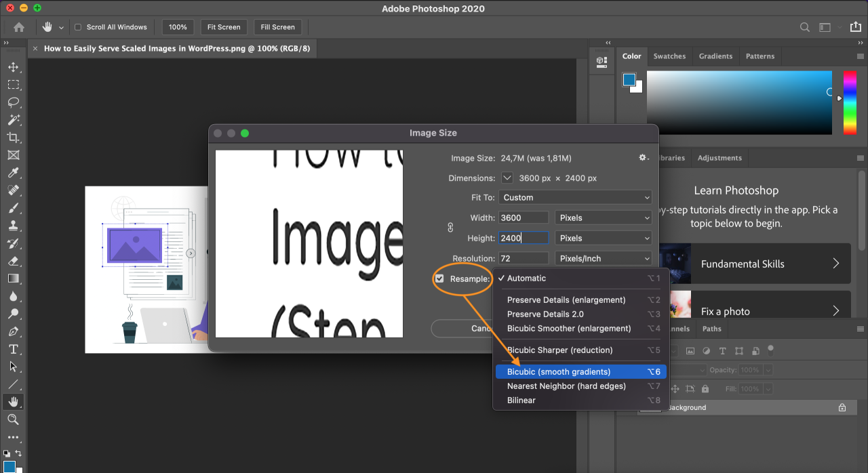
Task: Click the Fit Screen button
Action: pos(224,27)
